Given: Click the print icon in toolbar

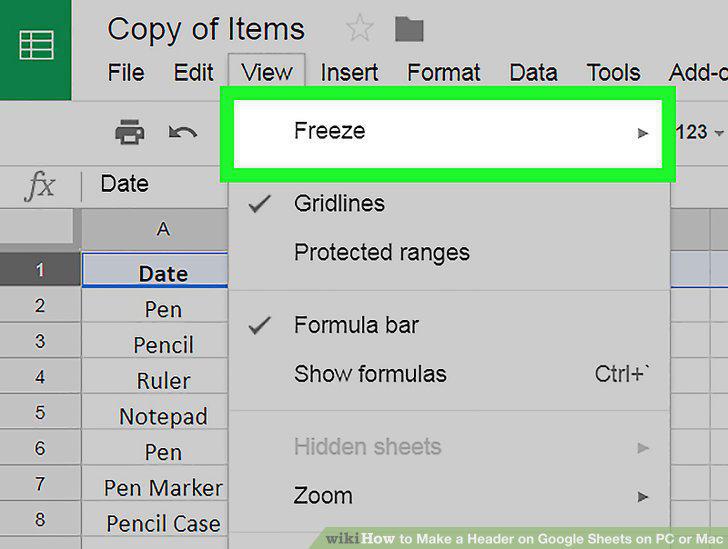Looking at the screenshot, I should click(x=130, y=132).
